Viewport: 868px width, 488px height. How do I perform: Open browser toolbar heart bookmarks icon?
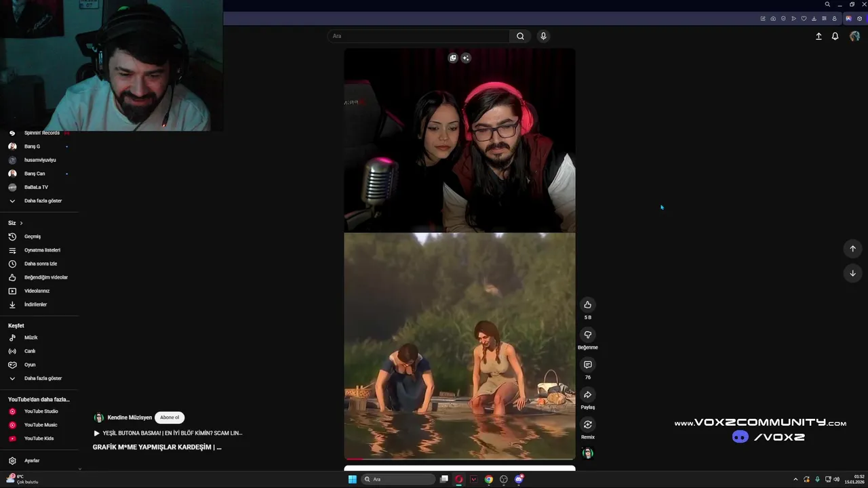804,18
